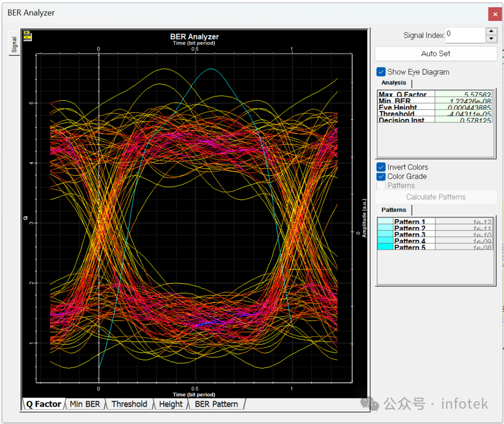Open the Height tab
The height and width of the screenshot is (424, 504).
(171, 404)
